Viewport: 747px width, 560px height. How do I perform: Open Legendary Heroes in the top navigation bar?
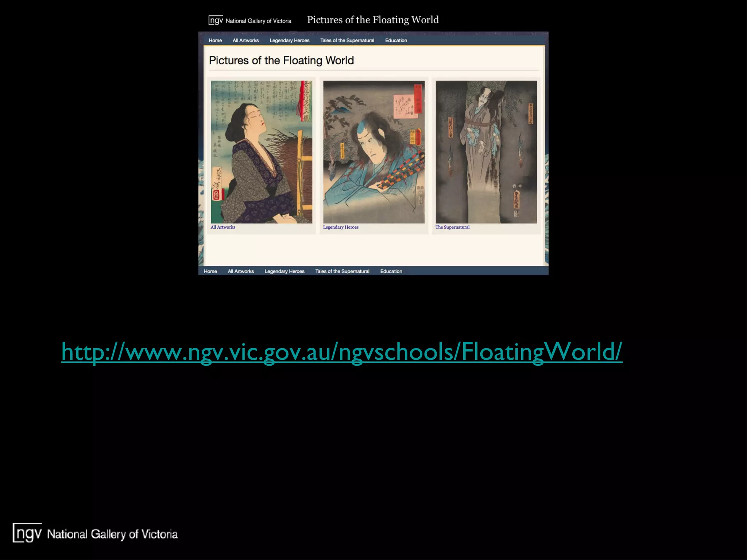[x=289, y=40]
